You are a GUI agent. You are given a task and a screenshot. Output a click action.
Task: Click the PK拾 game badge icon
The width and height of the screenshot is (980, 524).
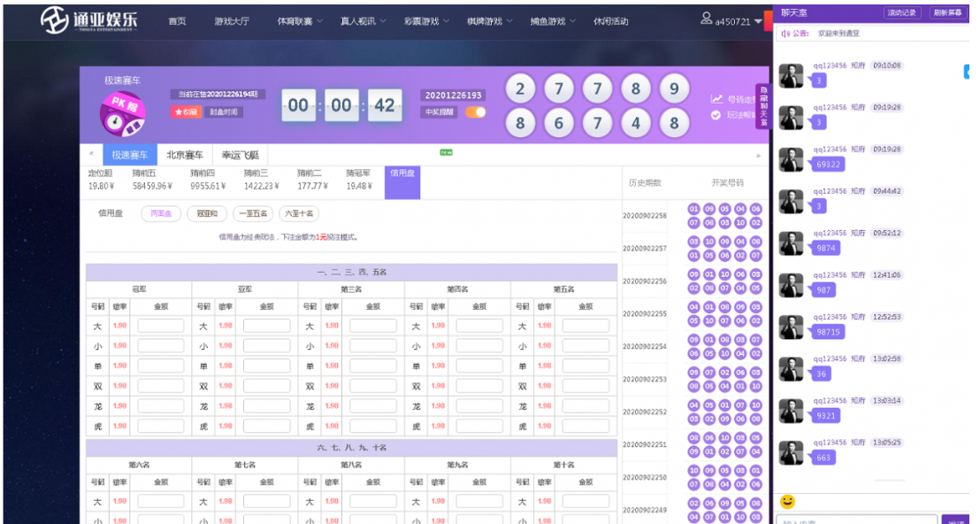pos(121,115)
